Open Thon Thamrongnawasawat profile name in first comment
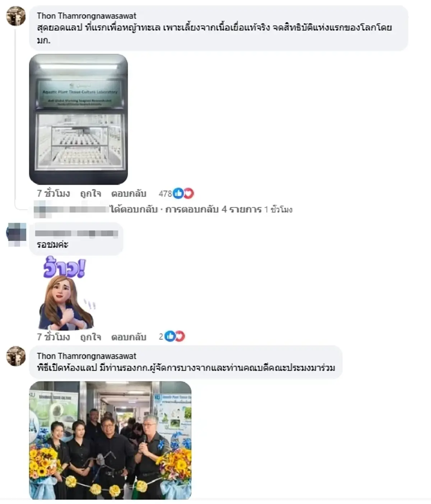The height and width of the screenshot is (504, 431). pyautogui.click(x=87, y=16)
